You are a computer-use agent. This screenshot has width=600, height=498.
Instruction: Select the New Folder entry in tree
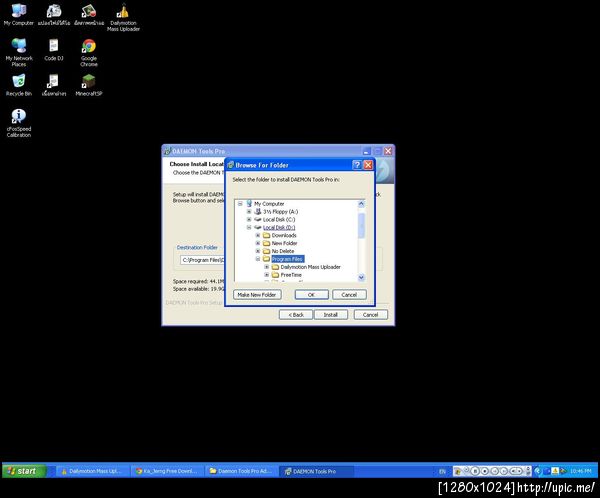click(x=284, y=243)
